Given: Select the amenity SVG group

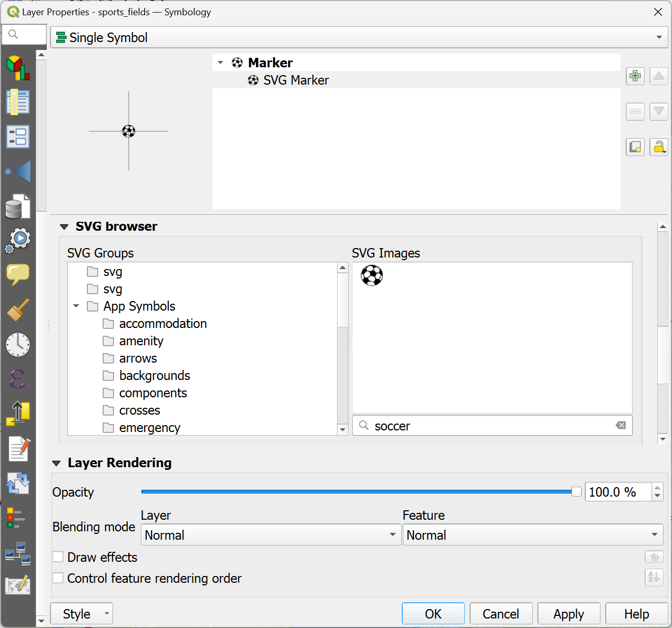Looking at the screenshot, I should [141, 341].
